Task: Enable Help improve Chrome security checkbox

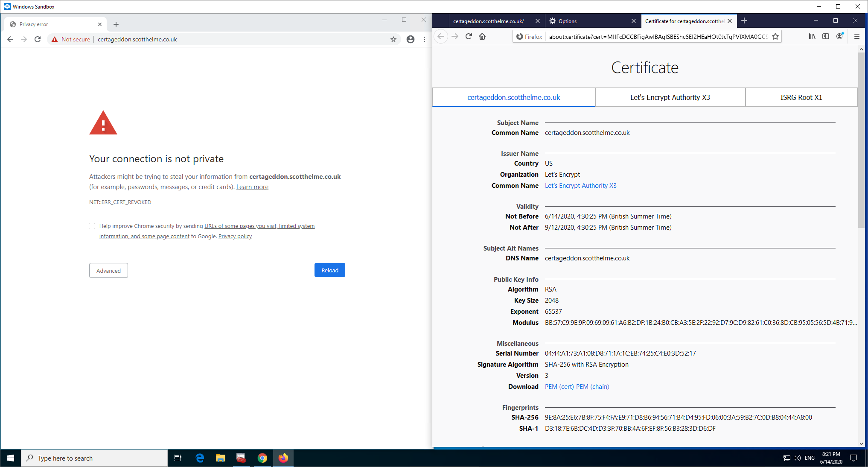Action: coord(92,226)
